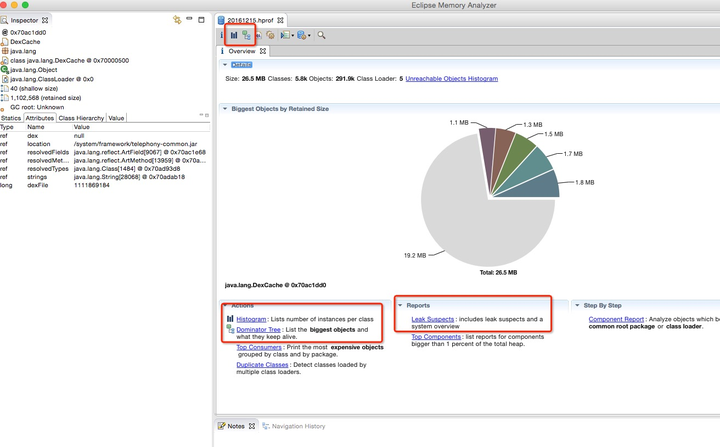Collapse the Reports section triangle
The width and height of the screenshot is (720, 447).
click(400, 306)
